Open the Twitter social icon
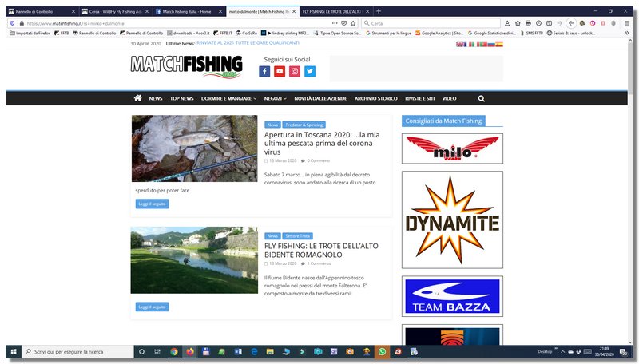Screen dimensions: 639x364 click(310, 72)
